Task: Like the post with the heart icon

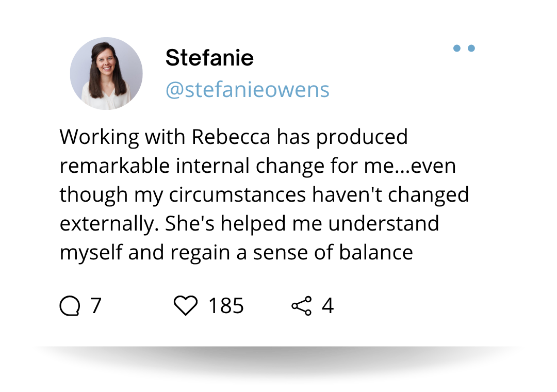Action: tap(185, 306)
